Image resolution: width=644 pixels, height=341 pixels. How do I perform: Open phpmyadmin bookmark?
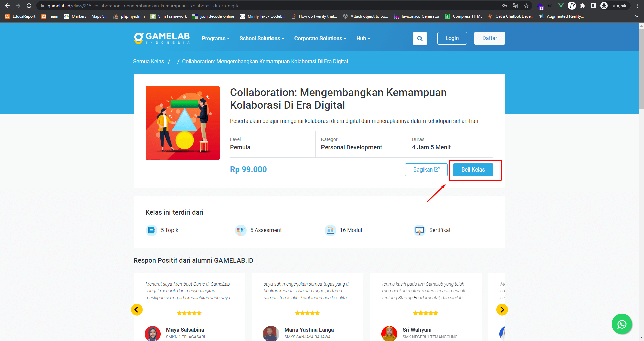point(129,16)
